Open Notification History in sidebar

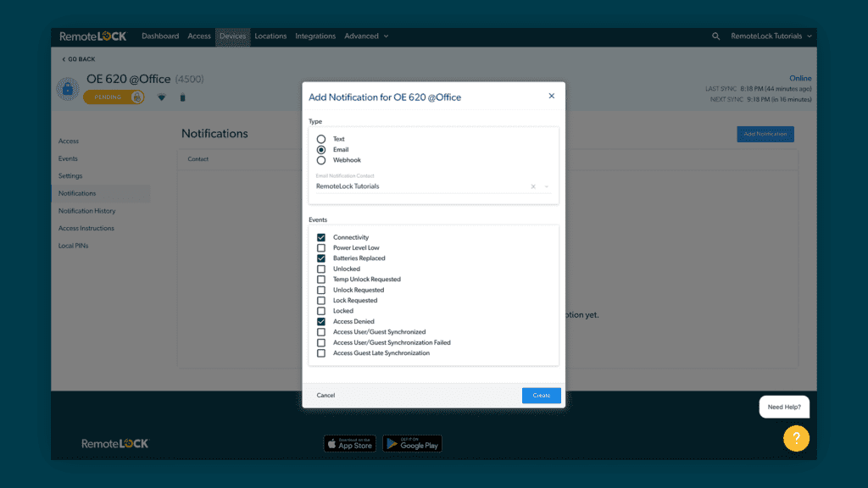87,211
